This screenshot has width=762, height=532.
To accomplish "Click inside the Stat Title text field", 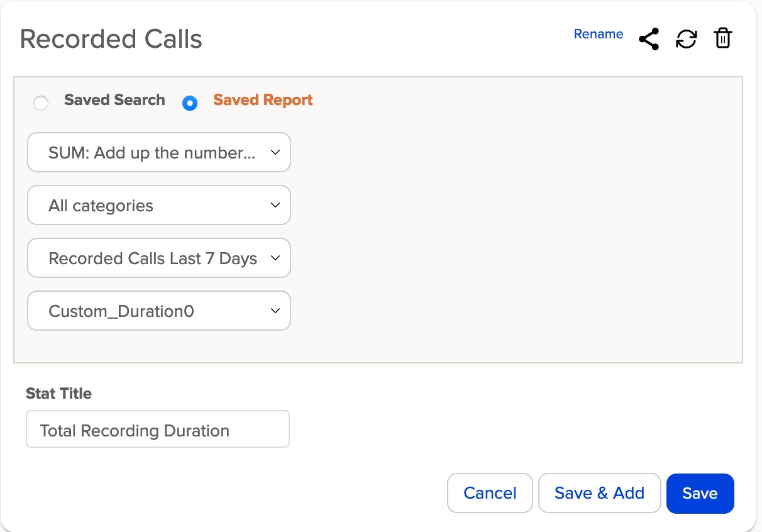I will 157,429.
